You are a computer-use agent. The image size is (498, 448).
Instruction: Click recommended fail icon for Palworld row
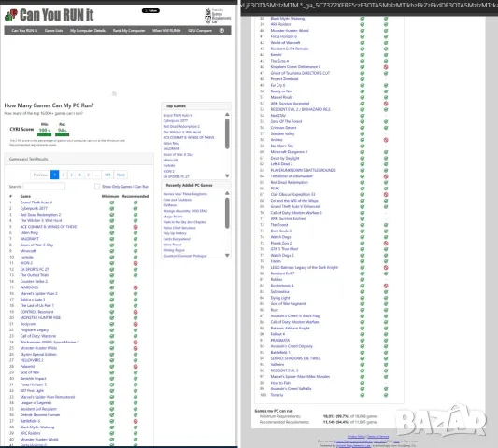[x=135, y=367]
